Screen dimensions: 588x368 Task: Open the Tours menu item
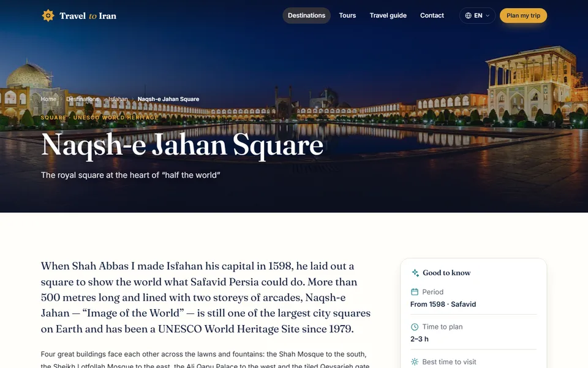tap(347, 15)
